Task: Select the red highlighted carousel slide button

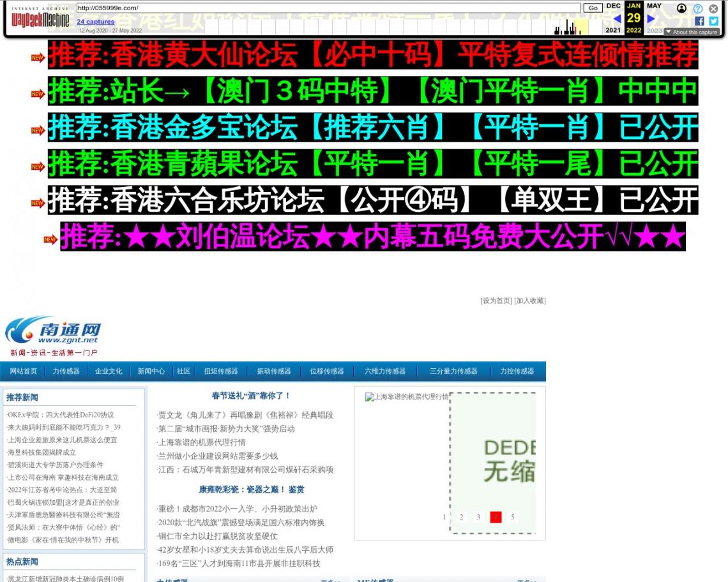Action: [496, 517]
